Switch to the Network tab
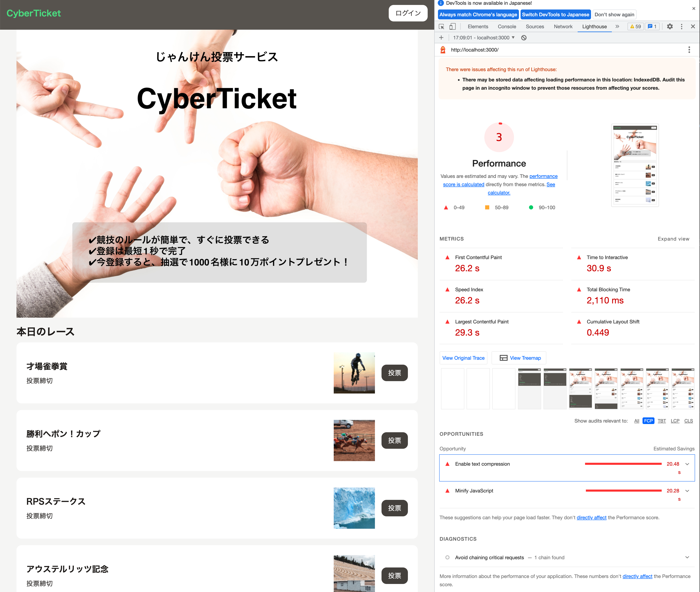Image resolution: width=700 pixels, height=592 pixels. click(563, 27)
